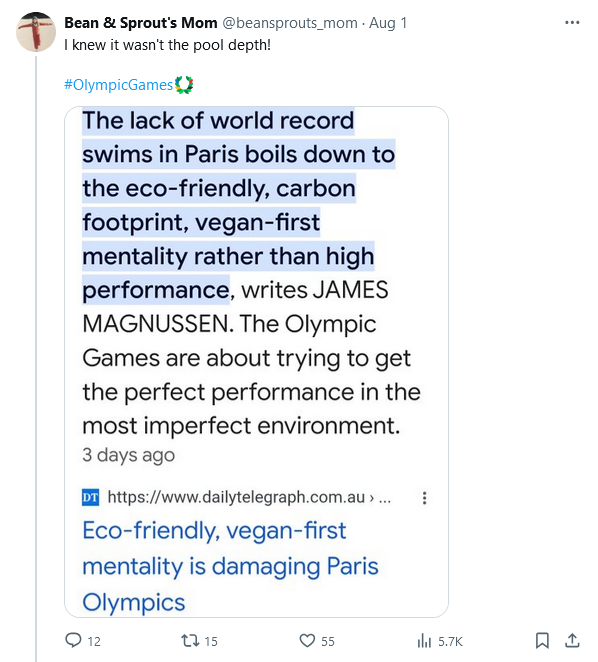
Task: Click the 55 likes count
Action: pyautogui.click(x=328, y=642)
